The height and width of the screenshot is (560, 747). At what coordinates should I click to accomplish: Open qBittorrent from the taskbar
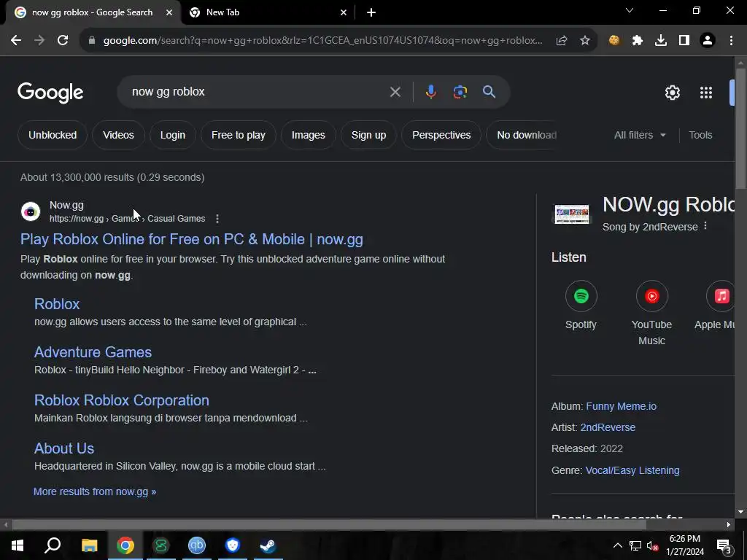tap(196, 545)
